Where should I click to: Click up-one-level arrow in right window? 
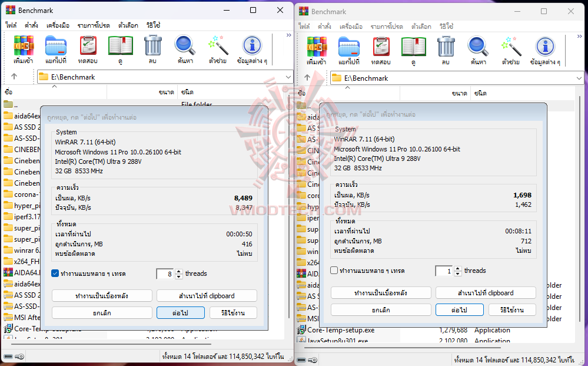pyautogui.click(x=307, y=78)
